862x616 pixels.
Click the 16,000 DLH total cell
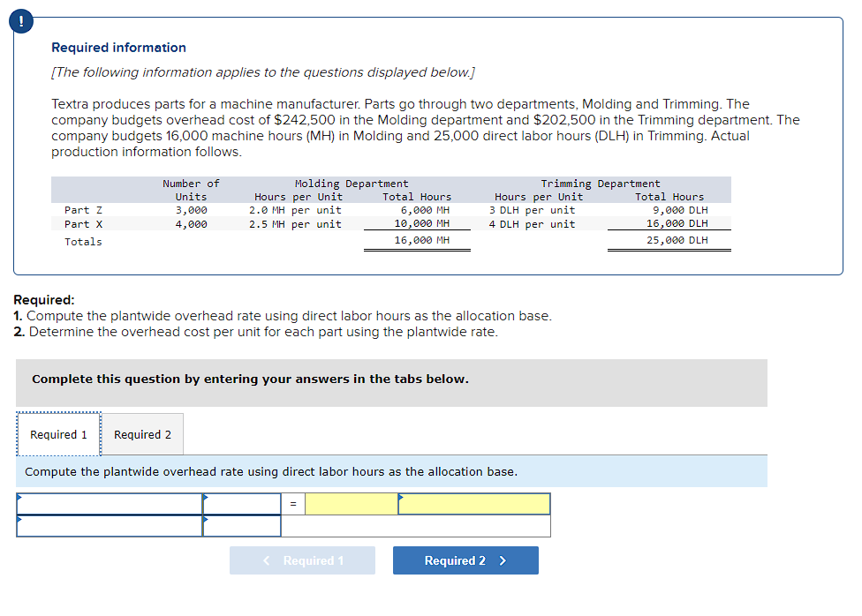pyautogui.click(x=677, y=223)
